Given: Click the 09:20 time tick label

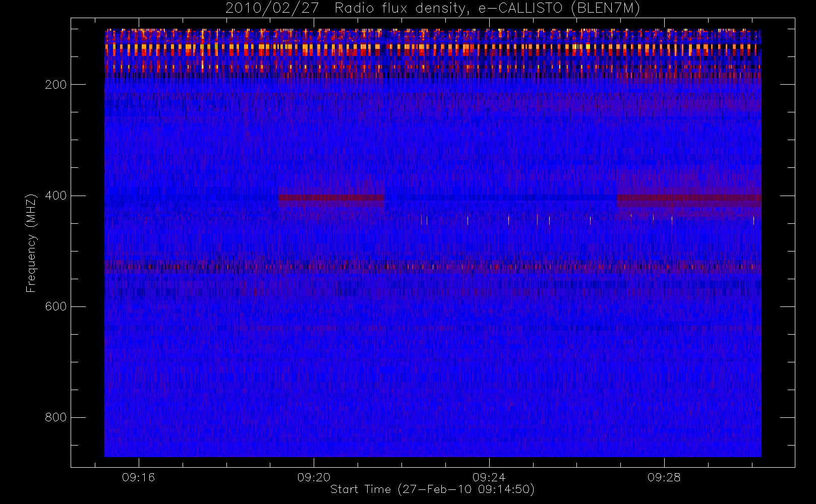Looking at the screenshot, I should (314, 477).
